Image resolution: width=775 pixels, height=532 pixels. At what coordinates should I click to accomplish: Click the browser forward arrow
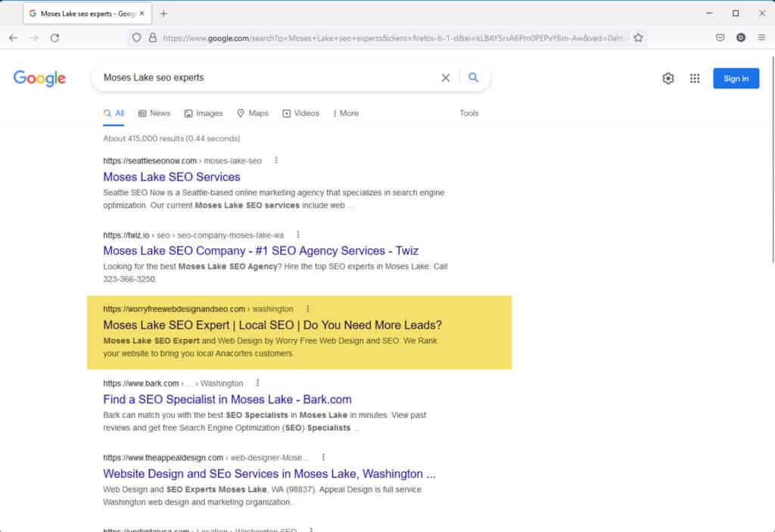pyautogui.click(x=34, y=38)
